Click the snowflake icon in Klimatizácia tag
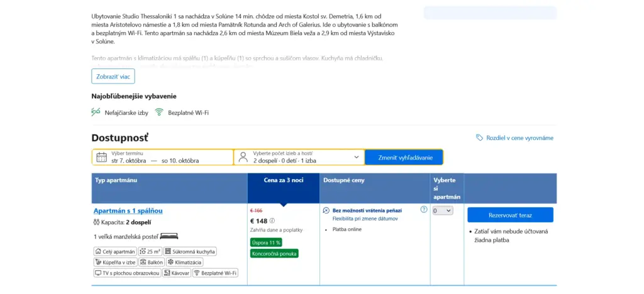644x294 pixels. click(170, 262)
